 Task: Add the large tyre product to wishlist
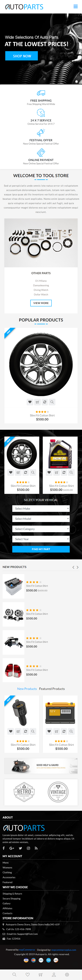pyautogui.click(x=30, y=402)
